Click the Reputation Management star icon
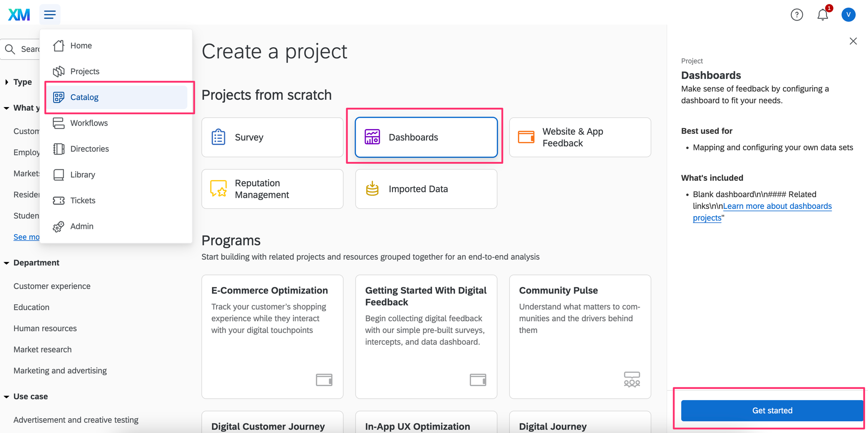 tap(218, 189)
